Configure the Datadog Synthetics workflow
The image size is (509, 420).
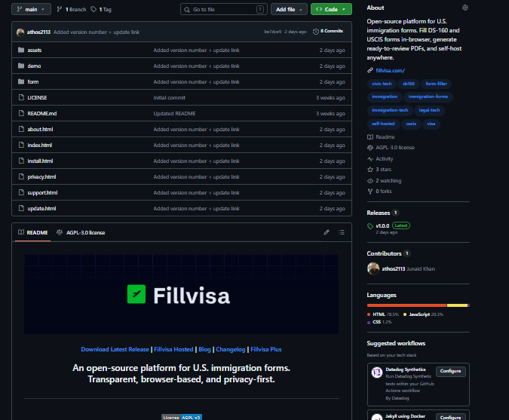(451, 371)
